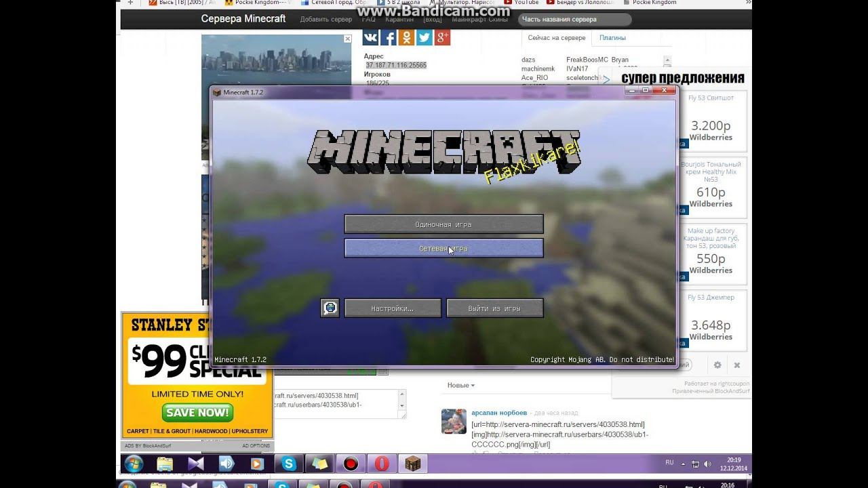Open sticky notes taskbar icon
Screen dimensions: 868x488
pos(320,464)
